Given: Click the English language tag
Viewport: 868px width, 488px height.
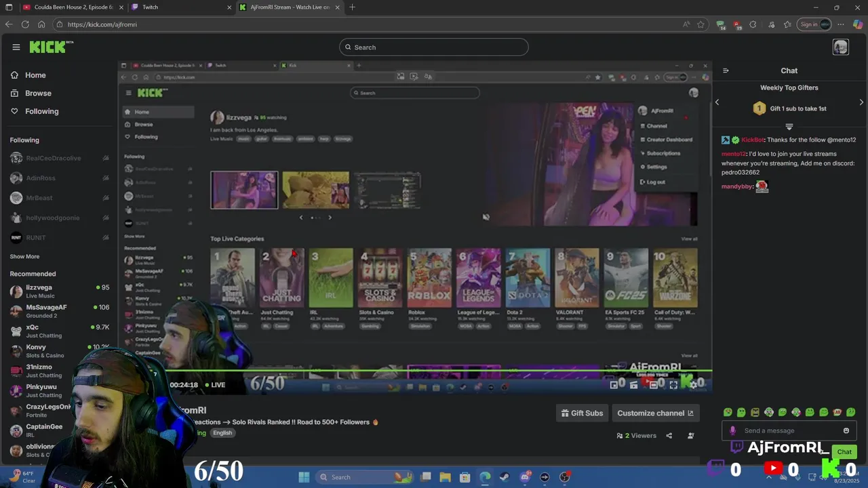Looking at the screenshot, I should coord(222,433).
